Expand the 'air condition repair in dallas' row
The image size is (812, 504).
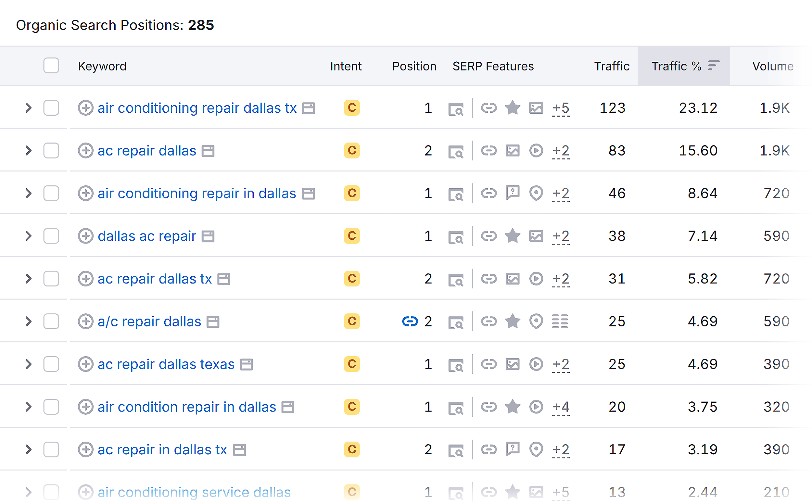29,407
